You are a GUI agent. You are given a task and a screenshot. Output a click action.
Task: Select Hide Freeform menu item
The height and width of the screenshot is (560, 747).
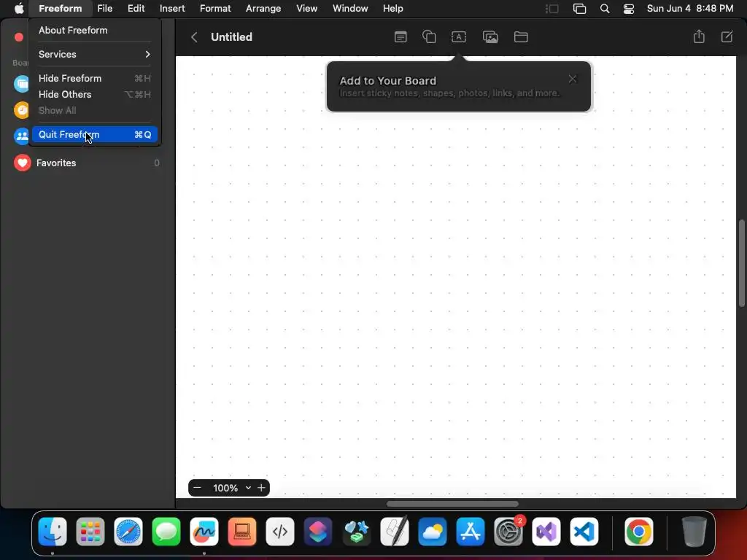point(94,78)
